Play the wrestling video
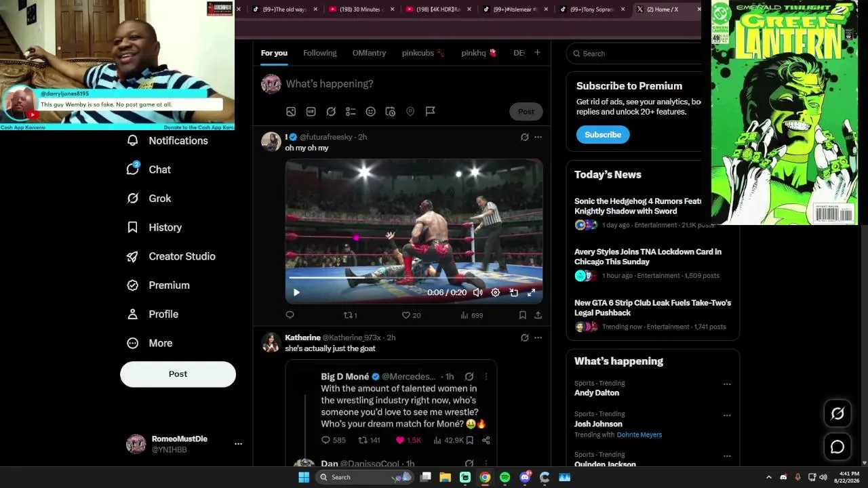The width and height of the screenshot is (868, 488). coord(296,293)
